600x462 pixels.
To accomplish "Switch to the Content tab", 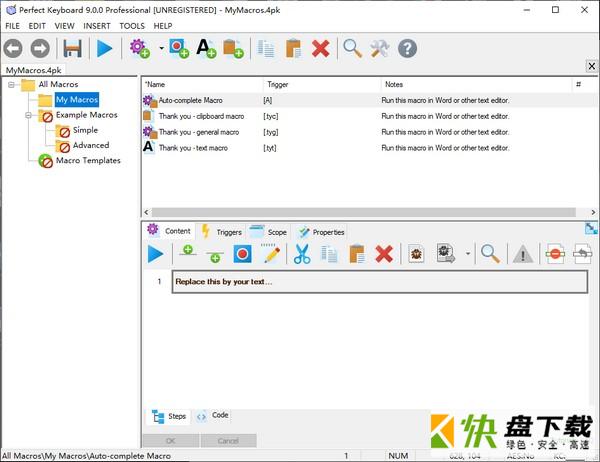I will click(x=169, y=231).
